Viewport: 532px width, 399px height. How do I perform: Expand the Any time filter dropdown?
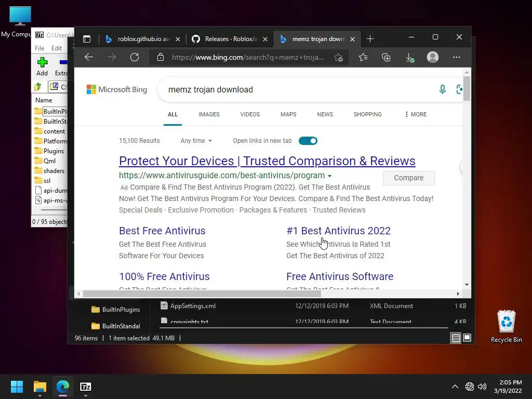tap(196, 141)
